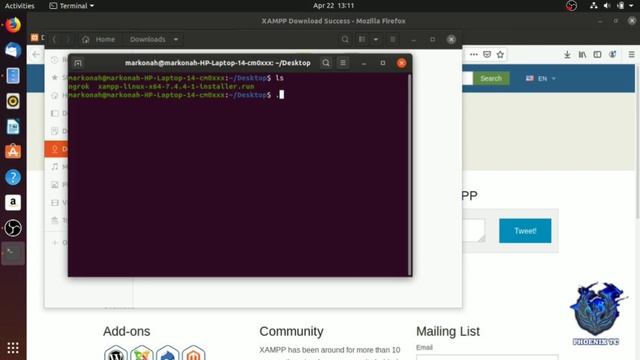The height and width of the screenshot is (360, 640).
Task: Open Firefox library icon
Action: pos(582,54)
